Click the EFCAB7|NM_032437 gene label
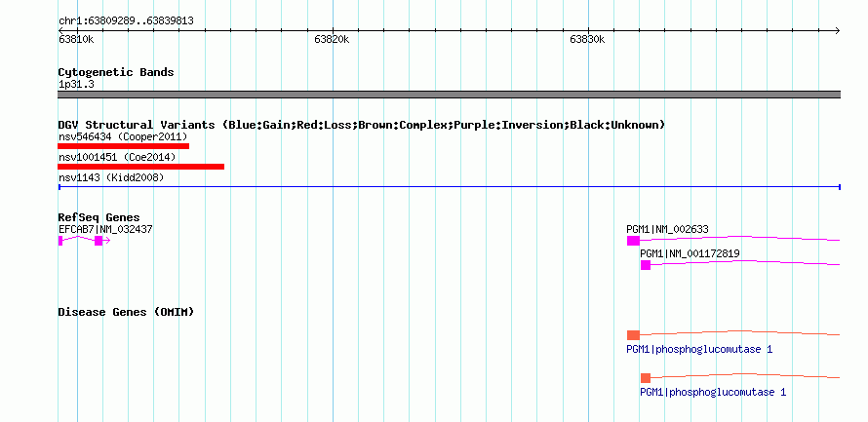 pos(105,229)
